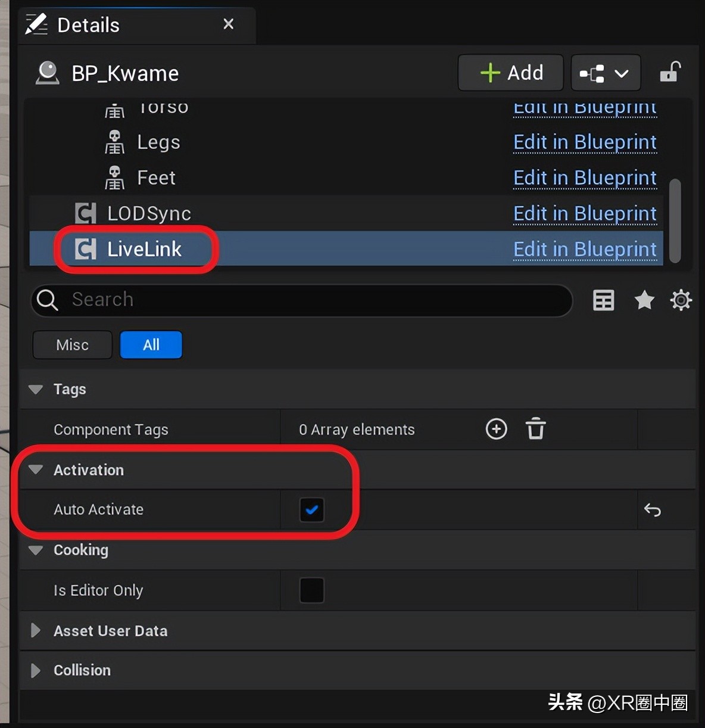Click the 0 Array elements value
705x728 pixels.
[357, 430]
